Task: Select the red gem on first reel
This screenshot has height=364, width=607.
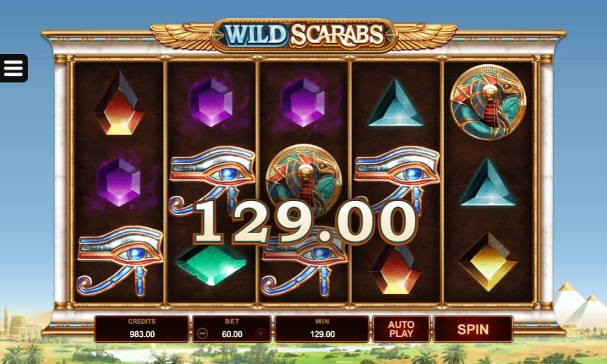Action: (x=119, y=104)
